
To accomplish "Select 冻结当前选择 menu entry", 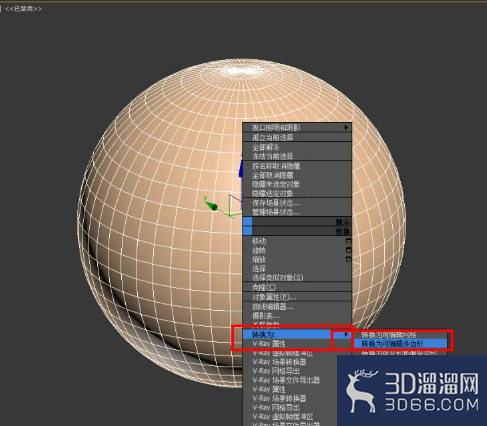I will (x=297, y=156).
